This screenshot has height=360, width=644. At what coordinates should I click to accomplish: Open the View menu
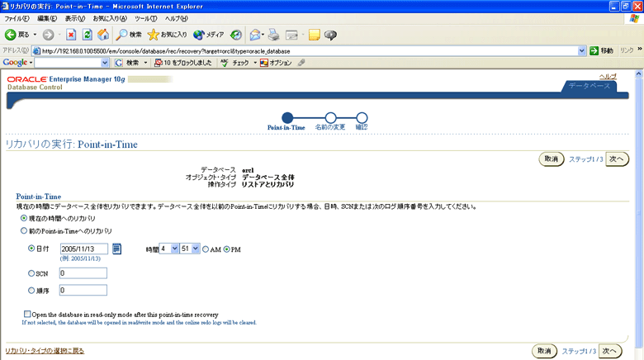(75, 18)
